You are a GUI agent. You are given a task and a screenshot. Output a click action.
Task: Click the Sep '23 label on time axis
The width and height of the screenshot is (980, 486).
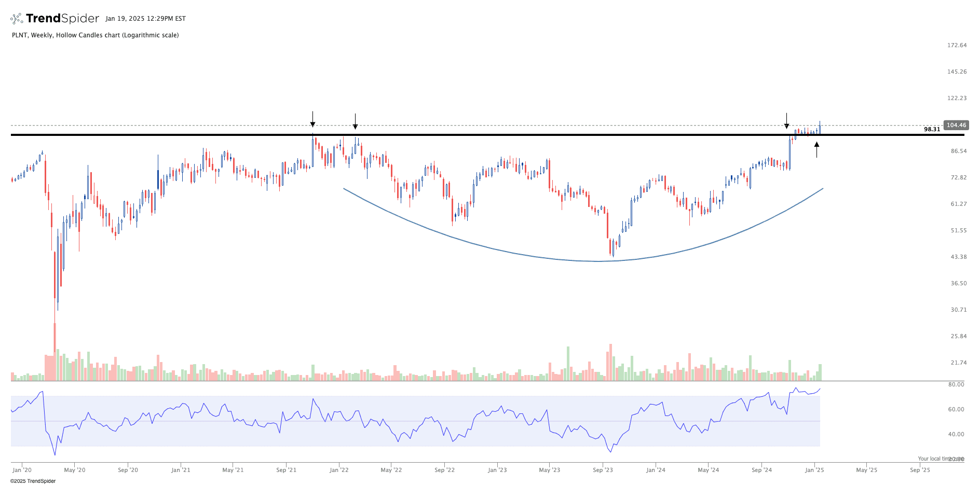coord(603,470)
